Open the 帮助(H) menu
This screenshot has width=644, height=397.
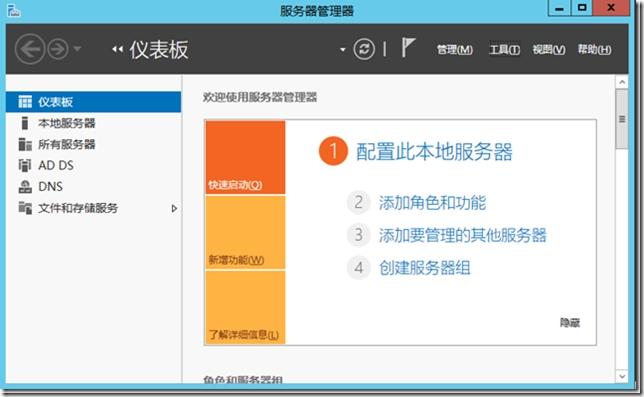594,50
